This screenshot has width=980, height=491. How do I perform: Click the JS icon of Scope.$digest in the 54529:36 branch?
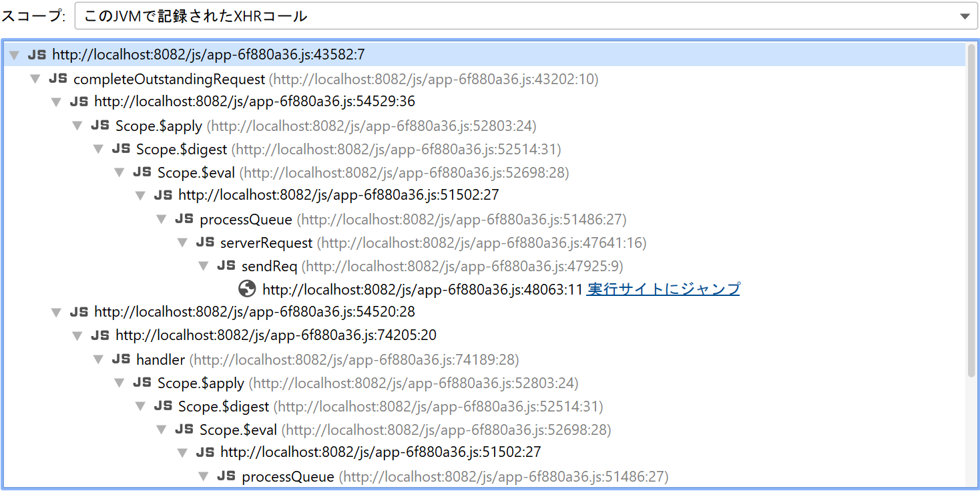[121, 148]
